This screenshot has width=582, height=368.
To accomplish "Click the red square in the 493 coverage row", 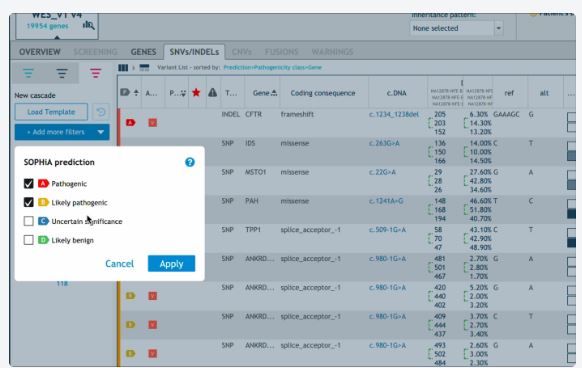I will click(x=153, y=353).
